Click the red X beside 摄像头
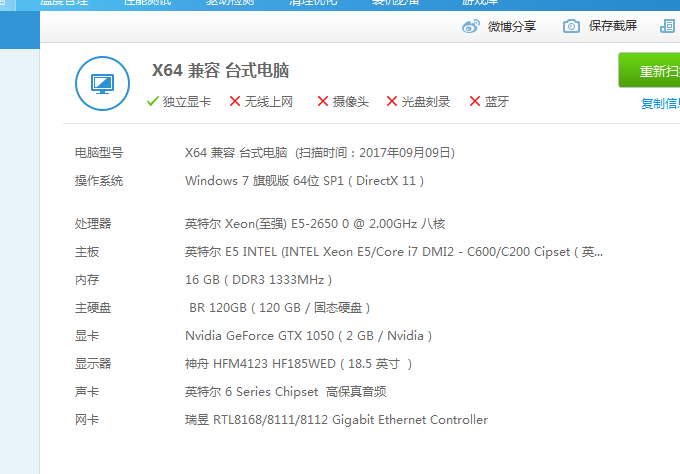 pos(323,101)
